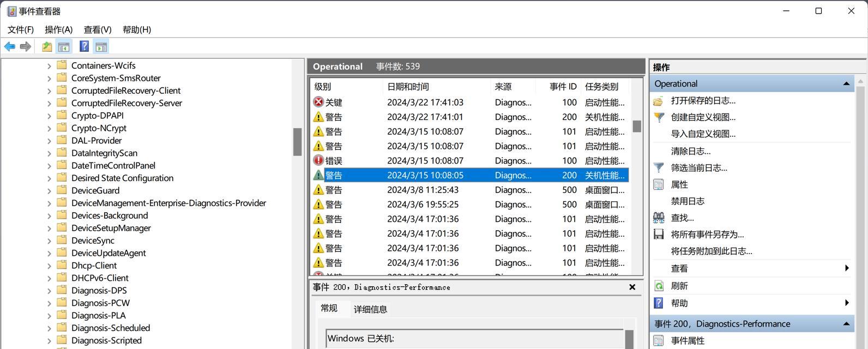Click 禁用日志 action
The height and width of the screenshot is (349, 868).
pos(688,201)
